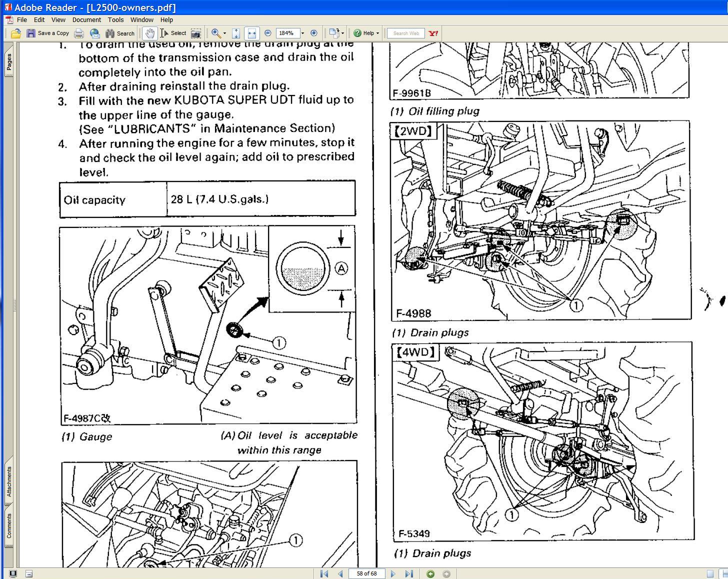The height and width of the screenshot is (579, 728).
Task: Activate the Hand tool
Action: (149, 33)
